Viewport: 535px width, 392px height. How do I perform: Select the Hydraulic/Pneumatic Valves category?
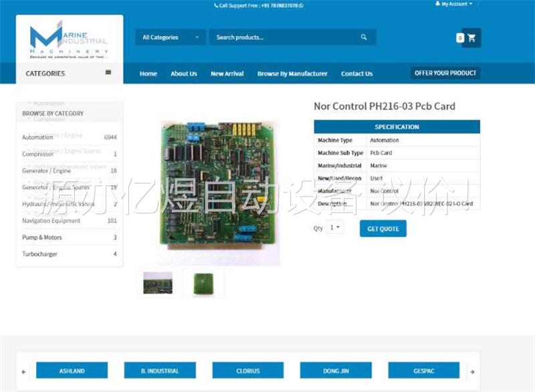[58, 204]
